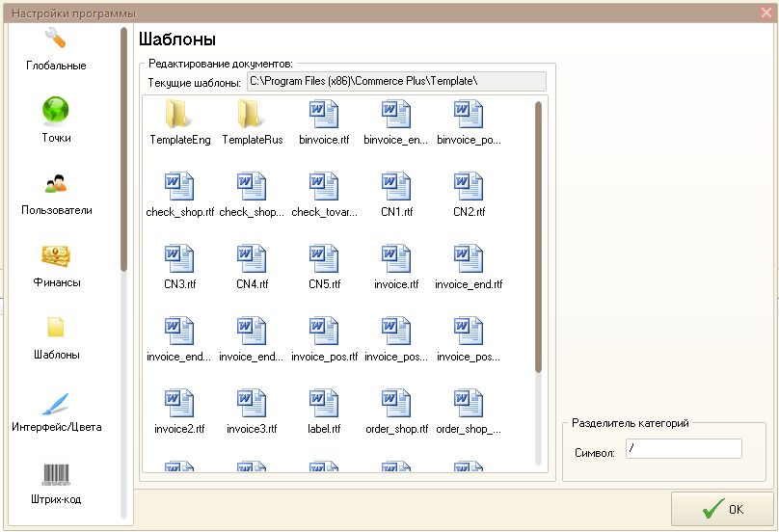Select the check_shop.rtf full-name file
The width and height of the screenshot is (779, 532).
pos(180,195)
